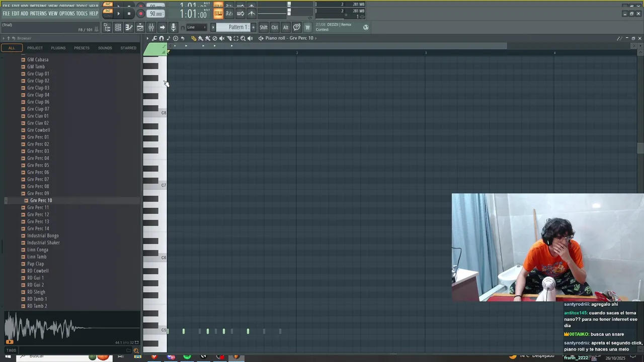Activate the Zoom tool in piano roll
This screenshot has width=644, height=362.
243,38
